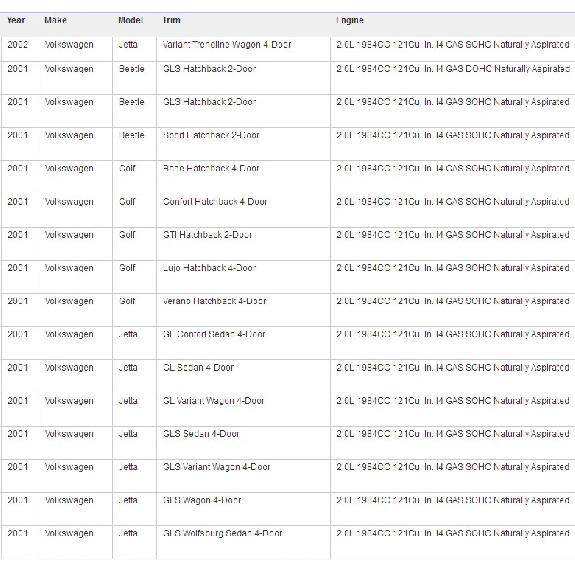Click the Lujo Hatchback 4-Door trim cell

coord(209,268)
